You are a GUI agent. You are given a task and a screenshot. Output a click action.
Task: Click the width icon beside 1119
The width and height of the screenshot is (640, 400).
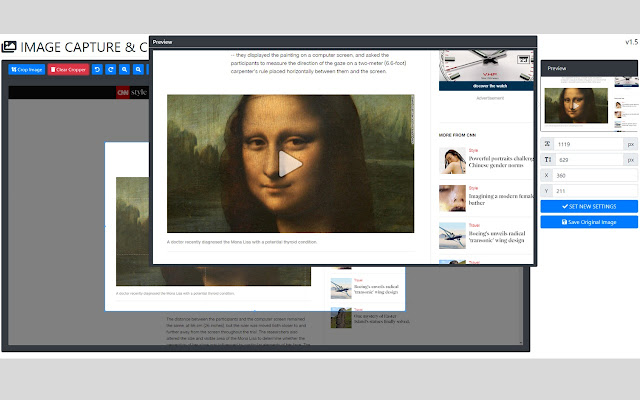(x=547, y=144)
